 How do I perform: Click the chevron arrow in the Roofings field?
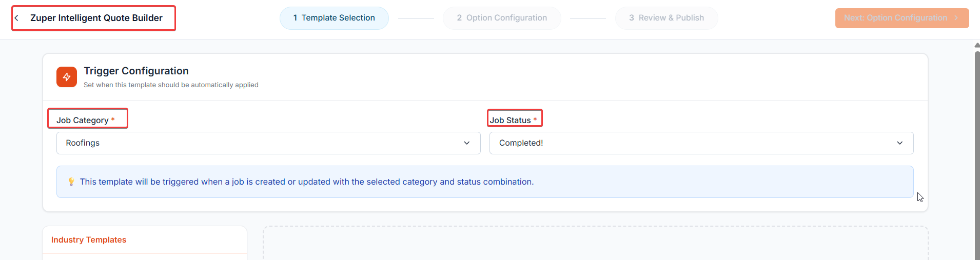[466, 143]
